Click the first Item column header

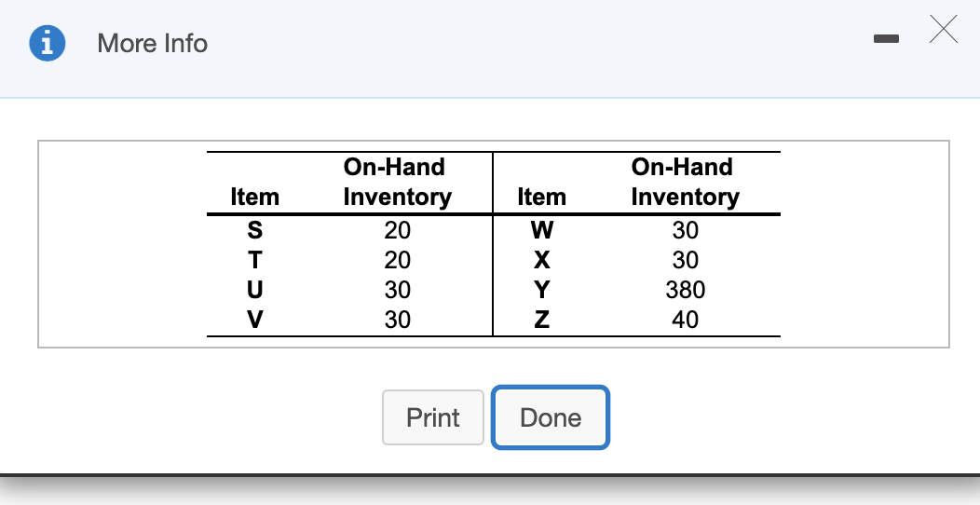(x=255, y=197)
